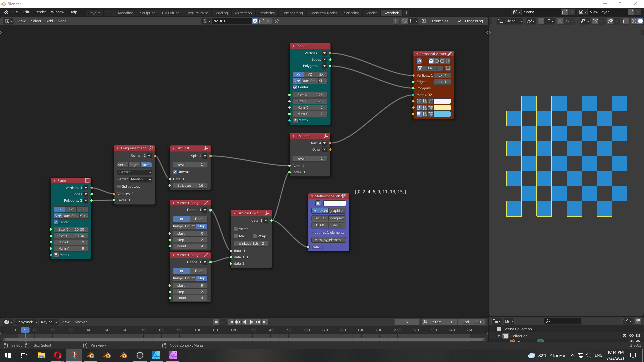Open the Playback dropdown in timeline
This screenshot has height=362, width=644.
28,322
